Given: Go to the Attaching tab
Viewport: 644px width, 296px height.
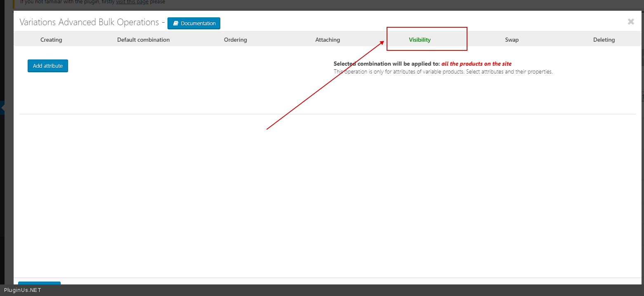Looking at the screenshot, I should click(328, 40).
